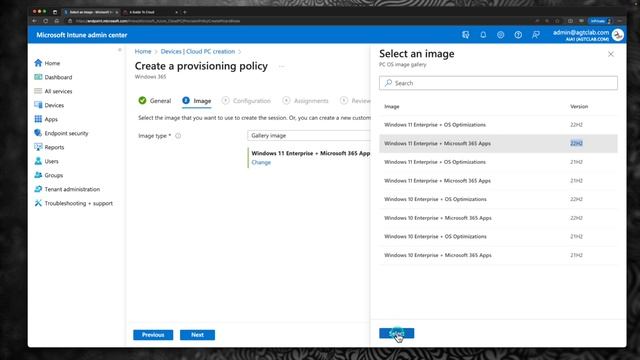The image size is (640, 360).
Task: Click Select button in image panel
Action: coord(396,333)
